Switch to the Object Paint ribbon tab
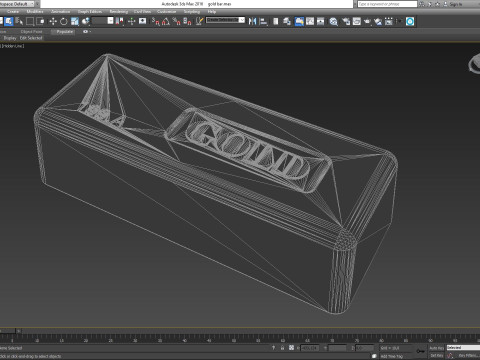The image size is (480, 360). [31, 32]
